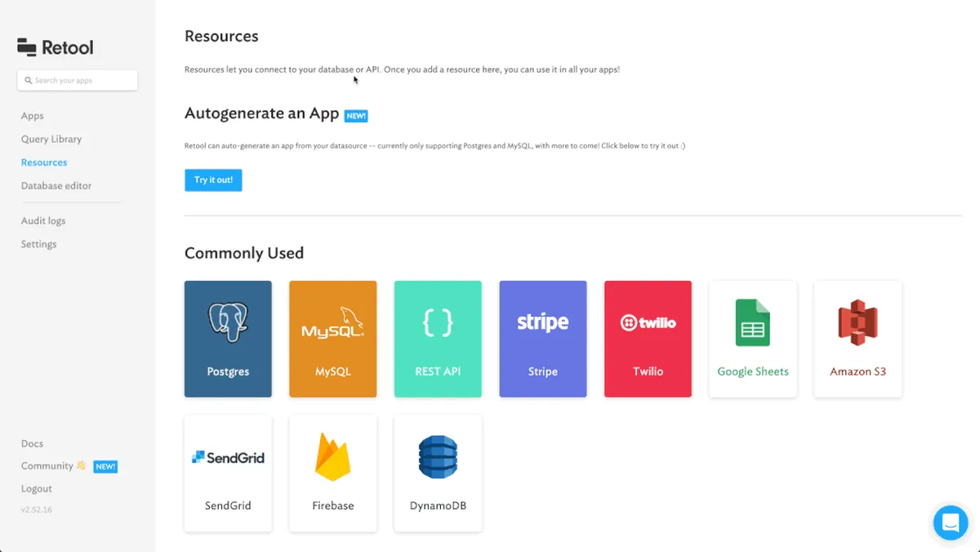Visit the Community link
The width and height of the screenshot is (980, 552).
coord(47,466)
